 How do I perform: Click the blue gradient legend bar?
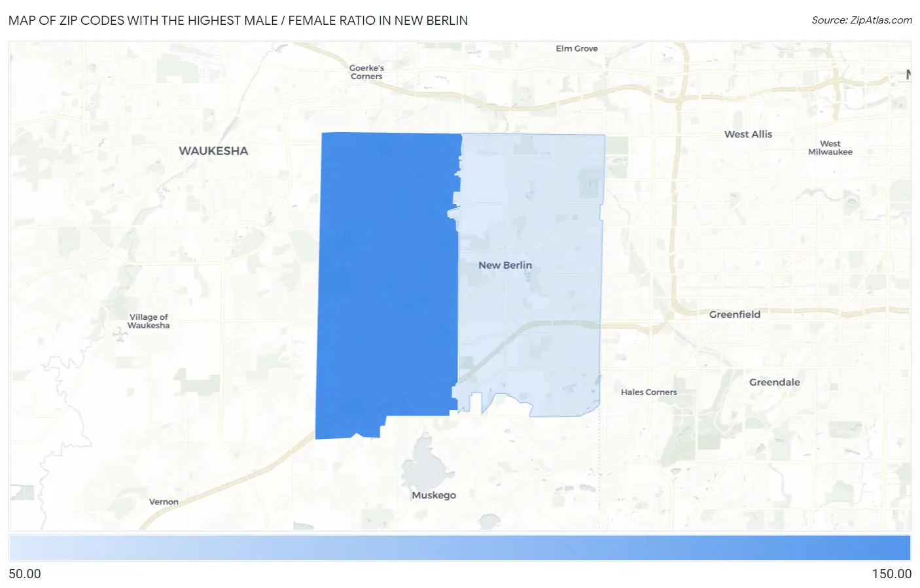pos(460,547)
